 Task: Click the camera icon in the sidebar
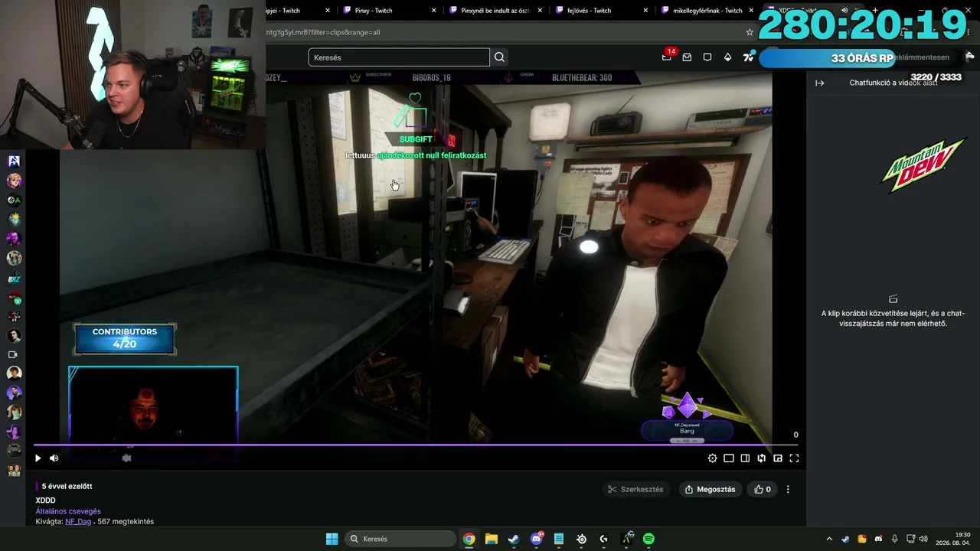coord(14,355)
